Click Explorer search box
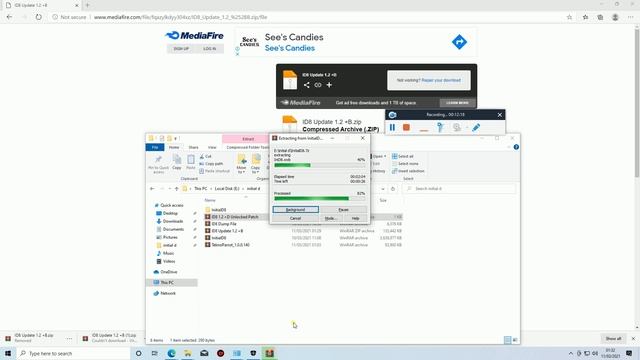Image resolution: width=640 pixels, height=360 pixels. coord(459,189)
